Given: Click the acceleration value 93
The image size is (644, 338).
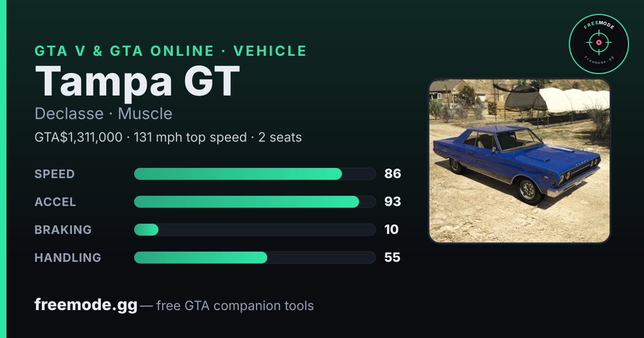Looking at the screenshot, I should point(393,202).
